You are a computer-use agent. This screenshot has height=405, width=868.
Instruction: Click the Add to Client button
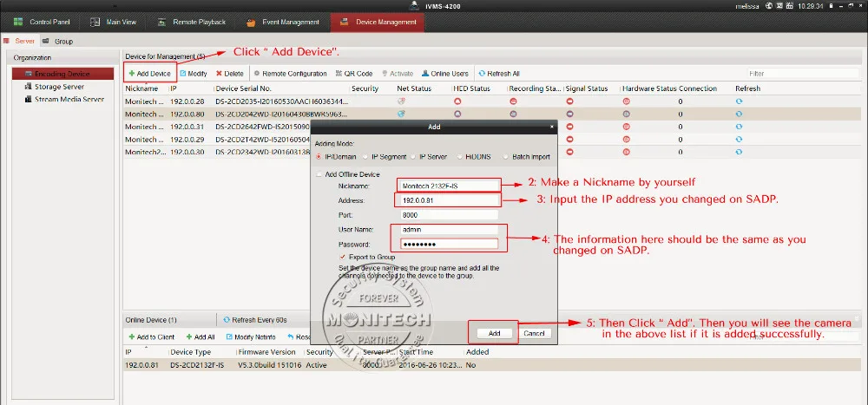click(151, 337)
